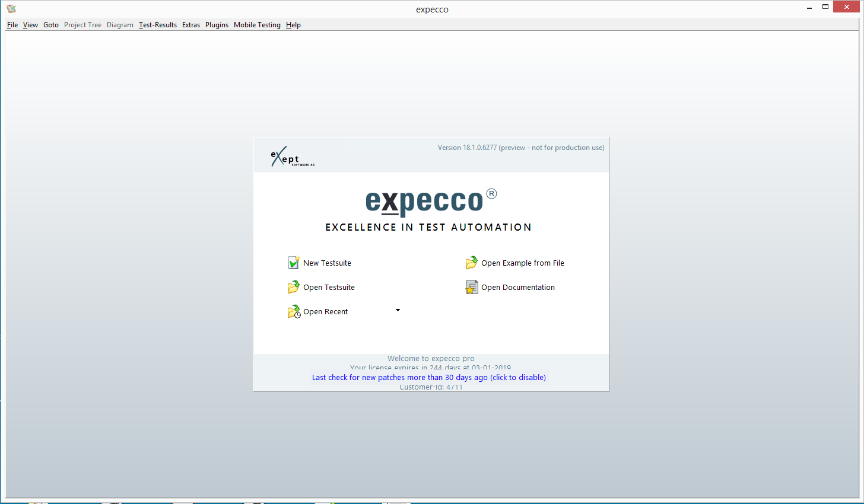This screenshot has width=864, height=504.
Task: Click the exept Software AG logo
Action: tap(292, 157)
